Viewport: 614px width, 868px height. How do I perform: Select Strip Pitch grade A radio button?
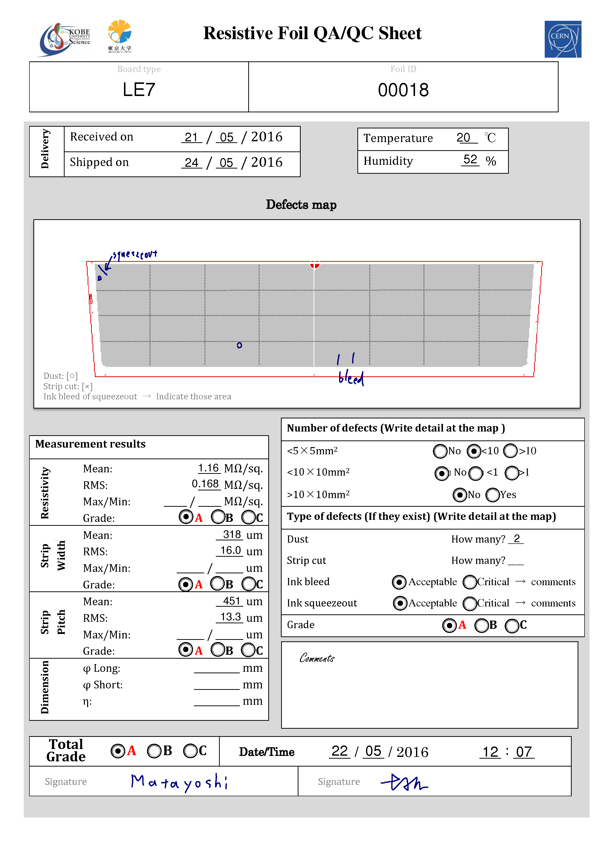[185, 650]
